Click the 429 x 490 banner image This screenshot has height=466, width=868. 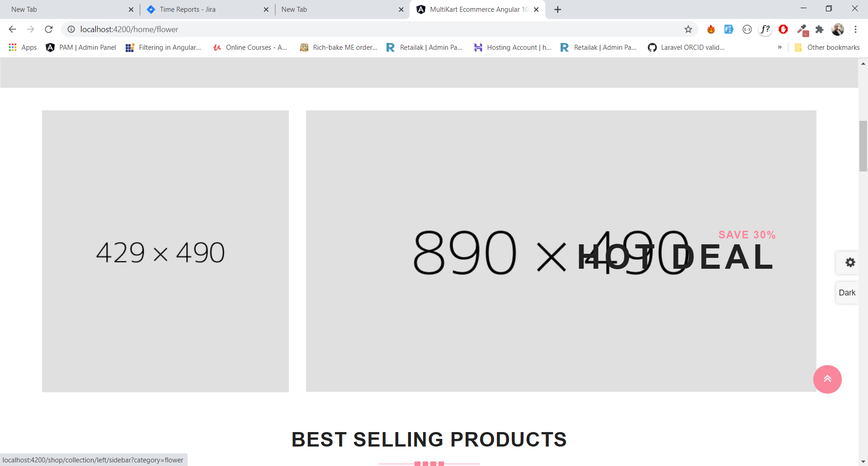coord(165,251)
